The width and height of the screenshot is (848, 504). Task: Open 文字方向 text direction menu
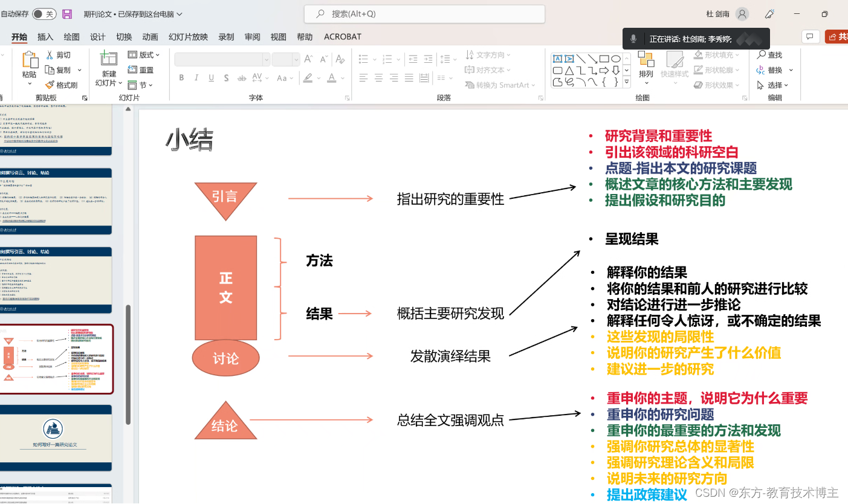488,55
